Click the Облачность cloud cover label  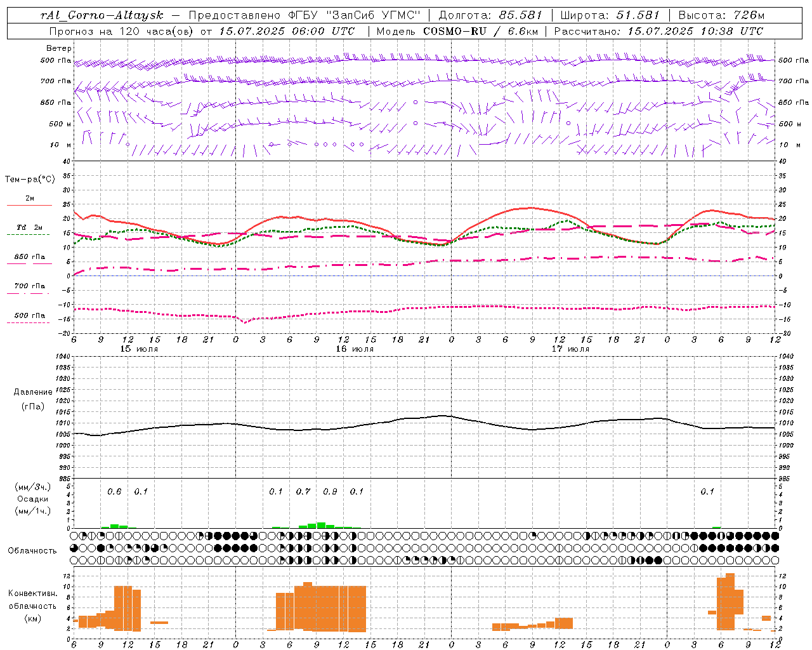pyautogui.click(x=32, y=551)
